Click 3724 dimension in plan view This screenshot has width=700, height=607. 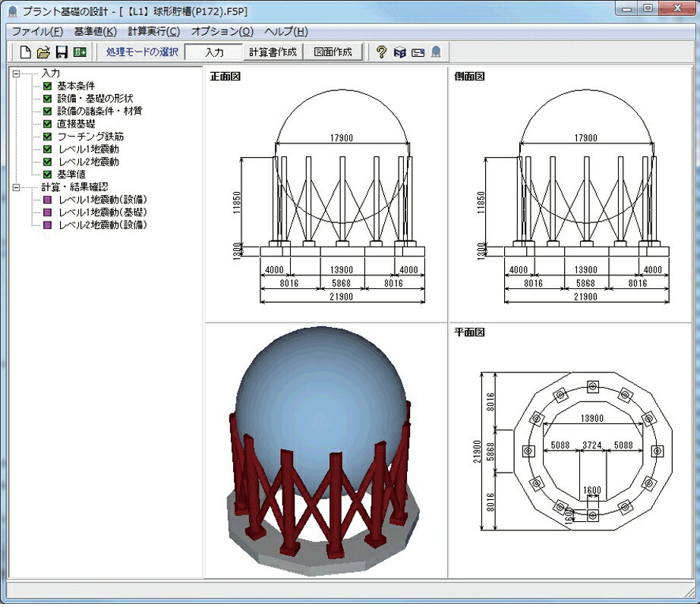coord(592,445)
